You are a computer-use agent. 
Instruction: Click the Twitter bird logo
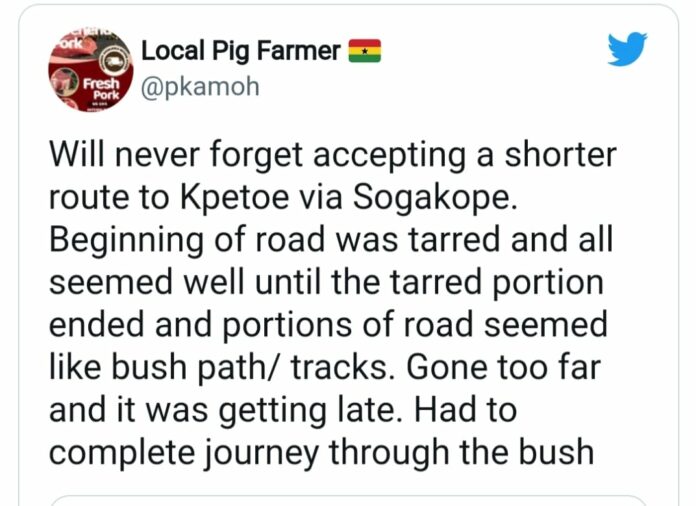click(x=627, y=50)
